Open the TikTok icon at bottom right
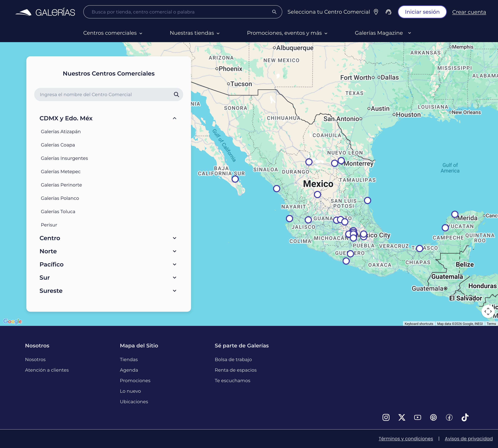The width and height of the screenshot is (498, 448). [465, 417]
